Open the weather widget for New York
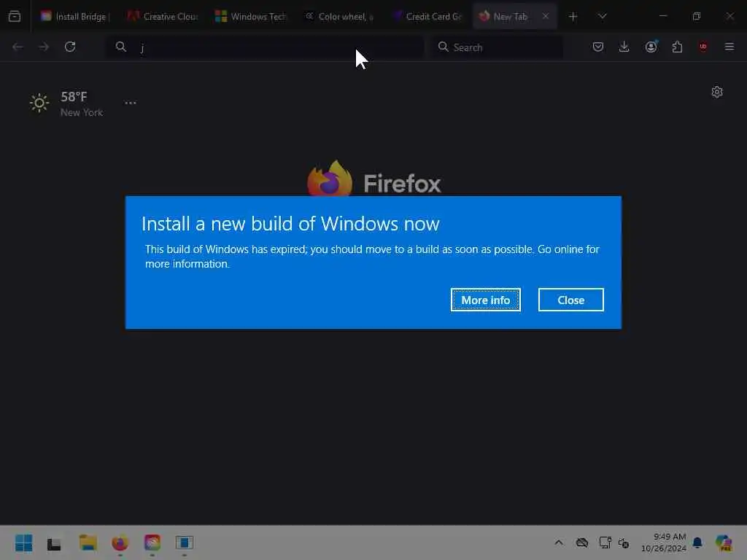Viewport: 747px width, 560px height. (66, 104)
